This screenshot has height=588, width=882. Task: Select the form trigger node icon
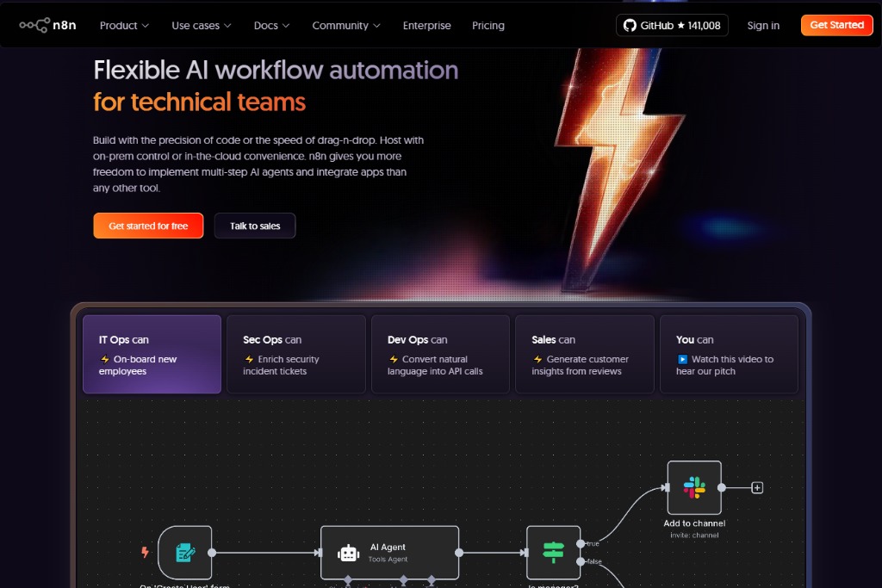[x=185, y=553]
